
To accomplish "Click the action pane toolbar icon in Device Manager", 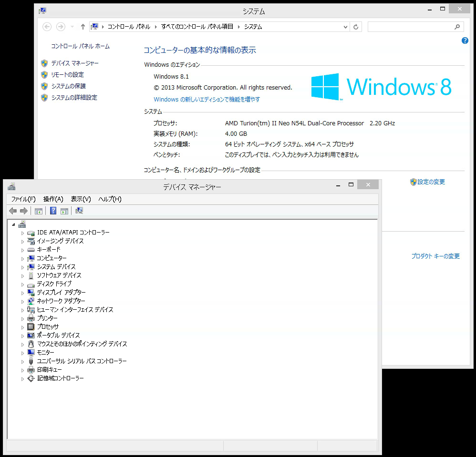I will click(x=64, y=211).
